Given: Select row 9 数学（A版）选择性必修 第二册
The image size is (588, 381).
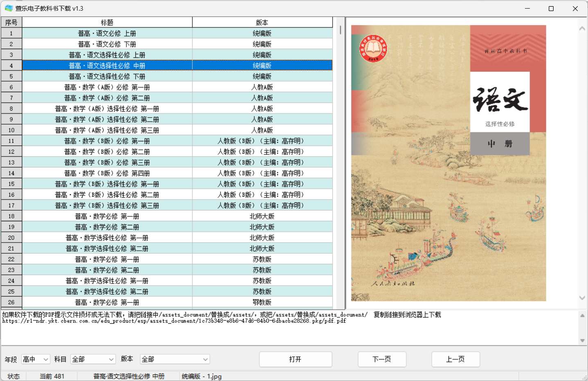Looking at the screenshot, I should [177, 120].
